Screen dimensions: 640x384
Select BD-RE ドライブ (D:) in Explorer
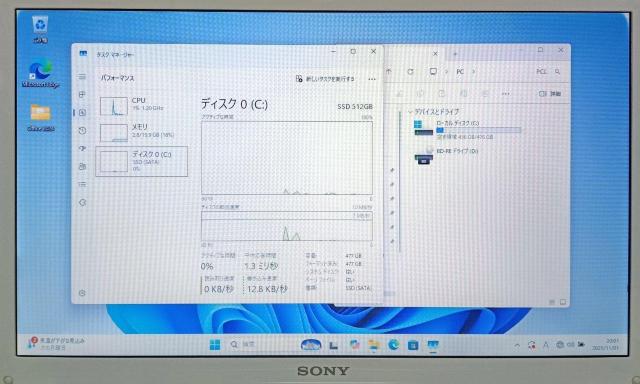[447, 155]
